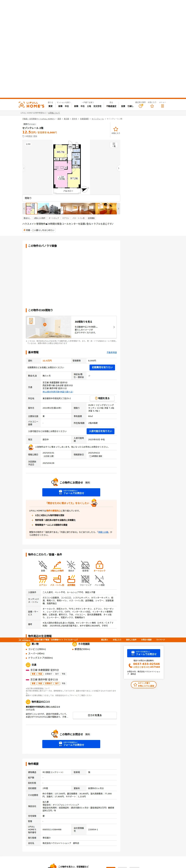Image resolution: width=186 pixels, height=868 pixels.
Task: Click the 新築 feature icon
Action: 43,565
